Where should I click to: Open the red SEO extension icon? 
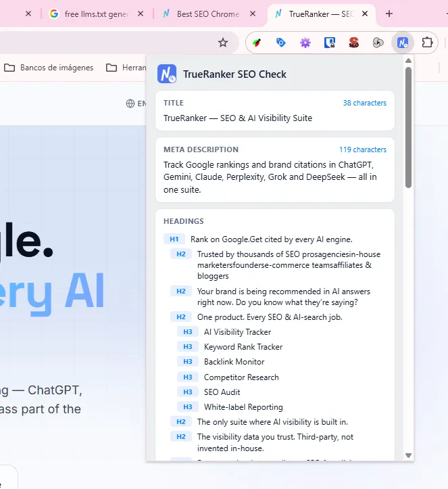click(x=354, y=43)
